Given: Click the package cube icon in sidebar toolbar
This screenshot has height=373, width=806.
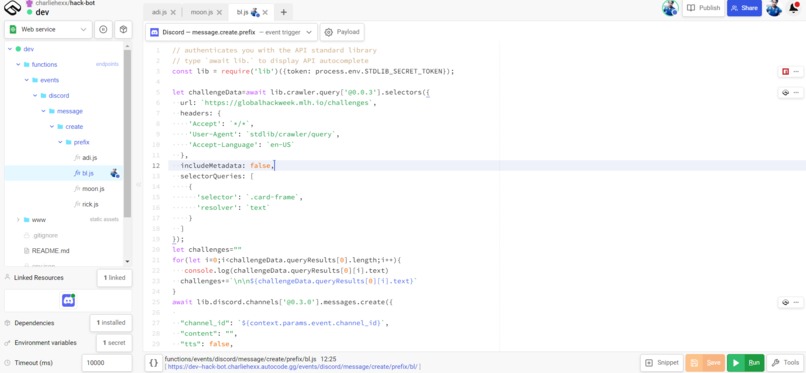Looking at the screenshot, I should pos(123,30).
